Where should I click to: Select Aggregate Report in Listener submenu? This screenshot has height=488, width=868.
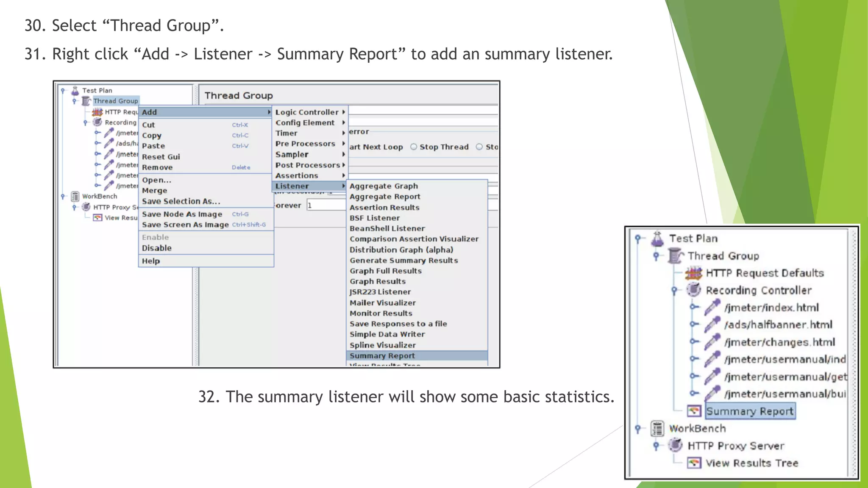click(x=417, y=197)
